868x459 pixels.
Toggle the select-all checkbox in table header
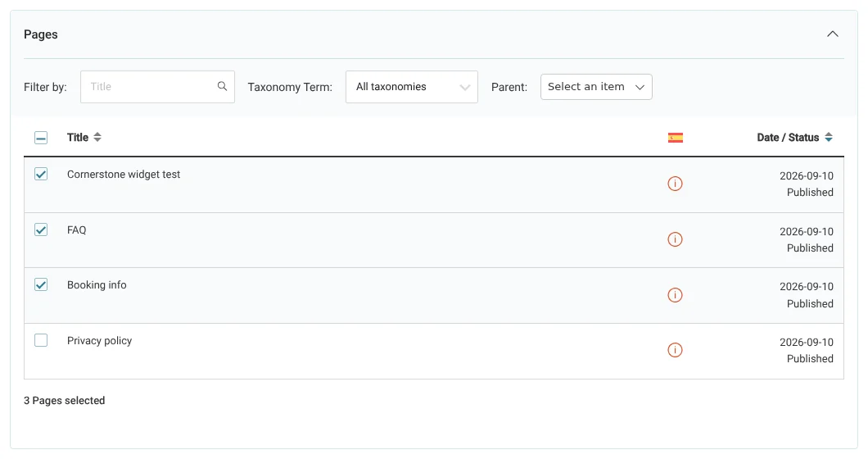41,138
